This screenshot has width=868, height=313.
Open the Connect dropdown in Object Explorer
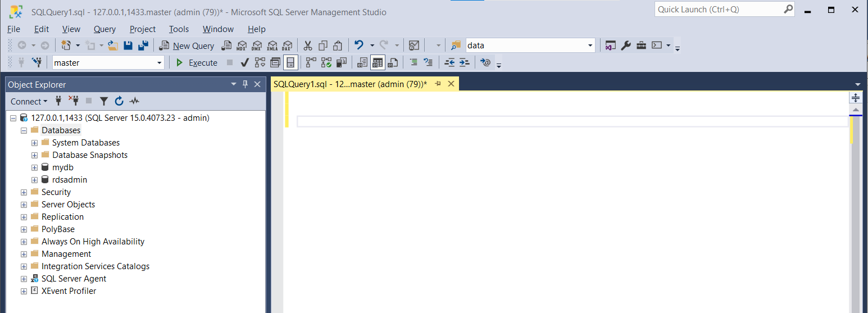(29, 101)
